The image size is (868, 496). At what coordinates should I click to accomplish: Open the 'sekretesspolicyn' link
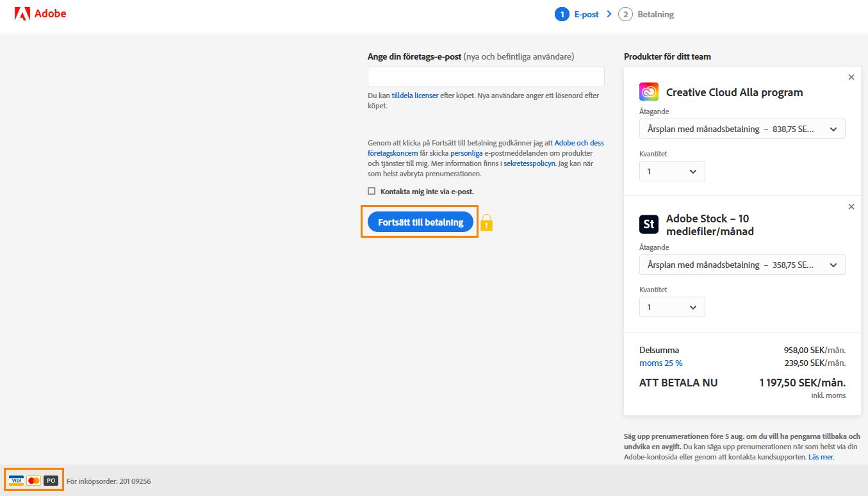[x=529, y=163]
